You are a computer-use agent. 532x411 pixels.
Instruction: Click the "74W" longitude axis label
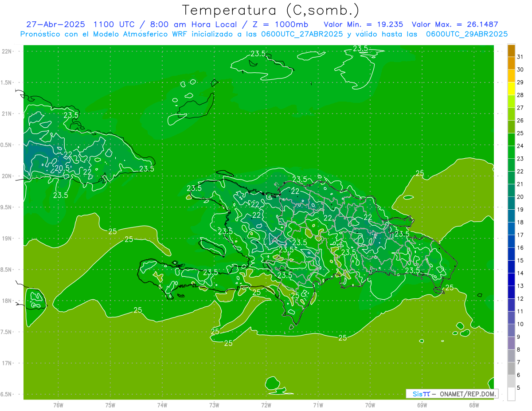[162, 405]
